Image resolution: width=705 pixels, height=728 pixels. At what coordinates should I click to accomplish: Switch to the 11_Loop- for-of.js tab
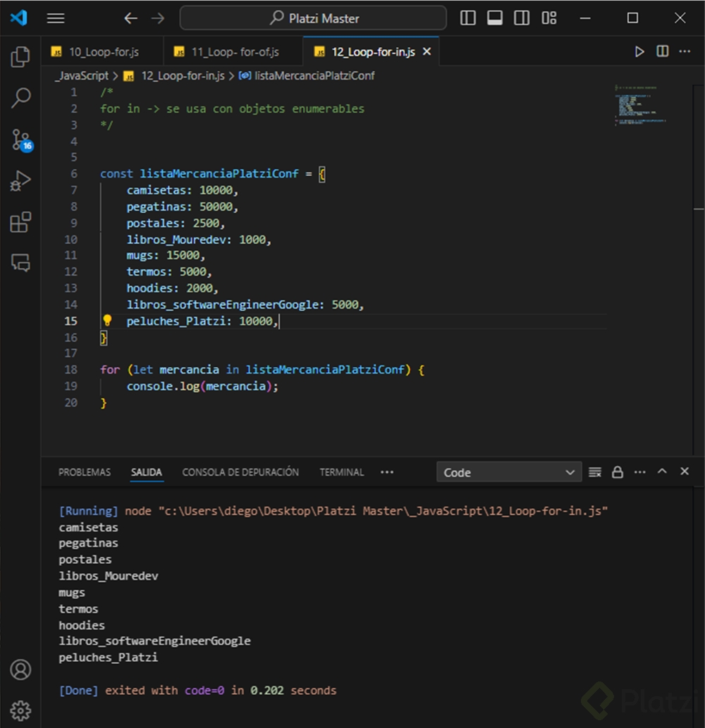[235, 52]
